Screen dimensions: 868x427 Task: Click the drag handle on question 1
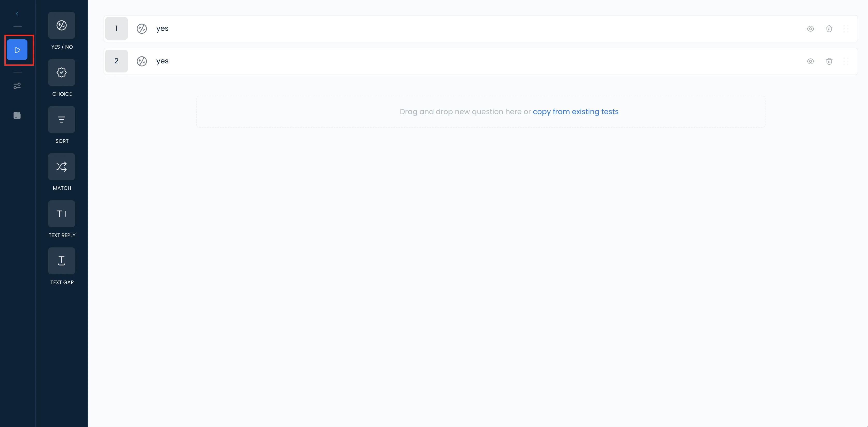pyautogui.click(x=845, y=29)
